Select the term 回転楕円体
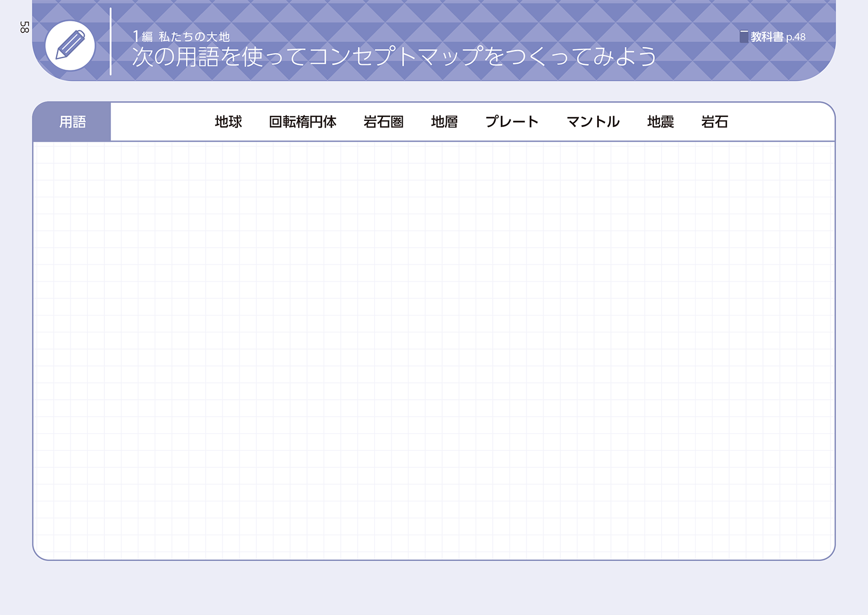 (x=302, y=122)
